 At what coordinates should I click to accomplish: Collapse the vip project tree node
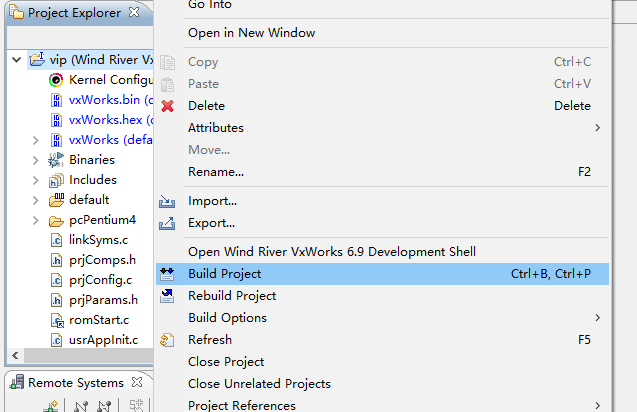coord(16,60)
